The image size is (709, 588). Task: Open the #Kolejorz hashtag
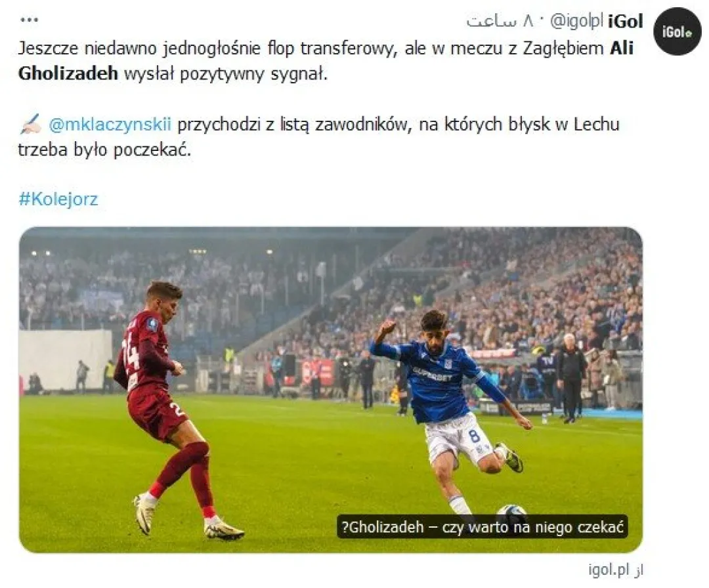pos(58,199)
